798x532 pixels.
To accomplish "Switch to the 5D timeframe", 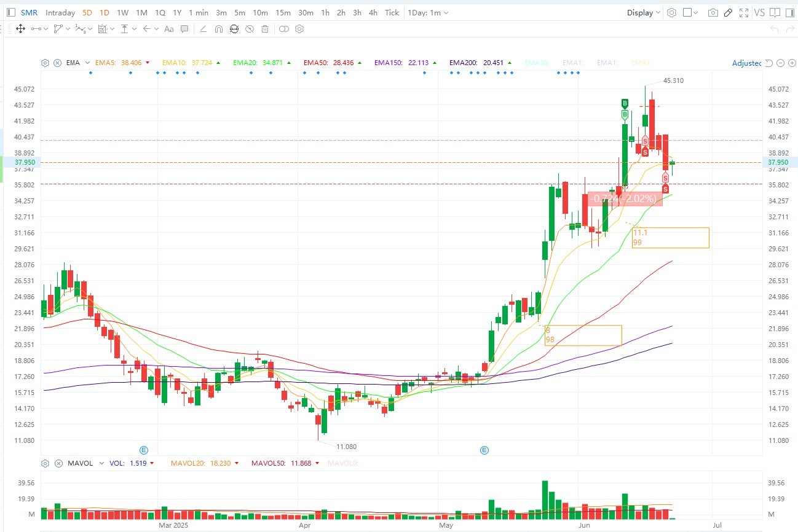I will (87, 12).
